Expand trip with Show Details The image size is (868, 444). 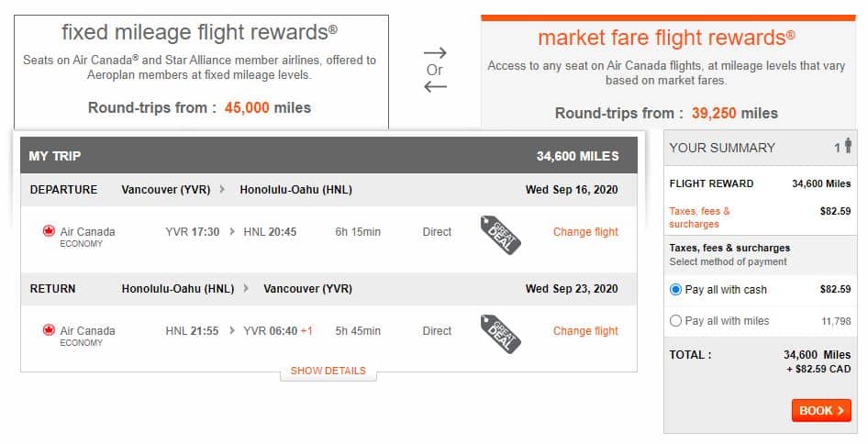[328, 372]
